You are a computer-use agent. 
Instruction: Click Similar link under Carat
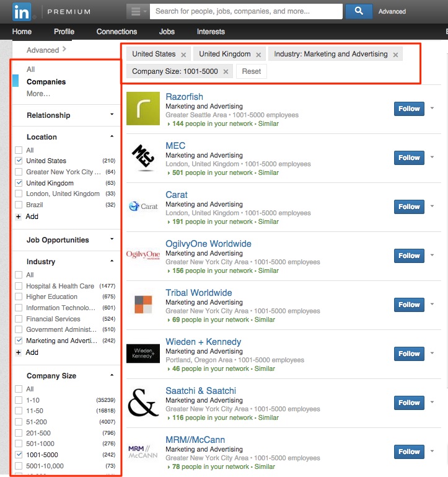268,222
